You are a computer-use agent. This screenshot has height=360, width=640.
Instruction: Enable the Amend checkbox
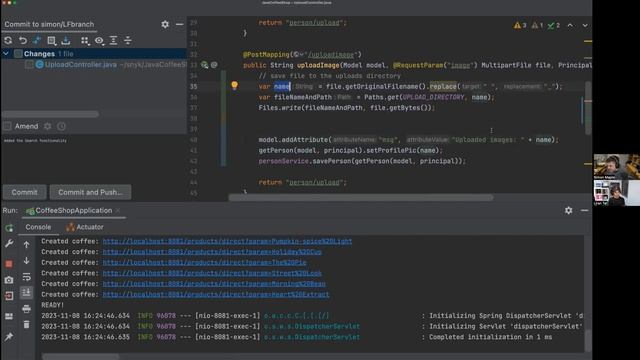coord(7,126)
